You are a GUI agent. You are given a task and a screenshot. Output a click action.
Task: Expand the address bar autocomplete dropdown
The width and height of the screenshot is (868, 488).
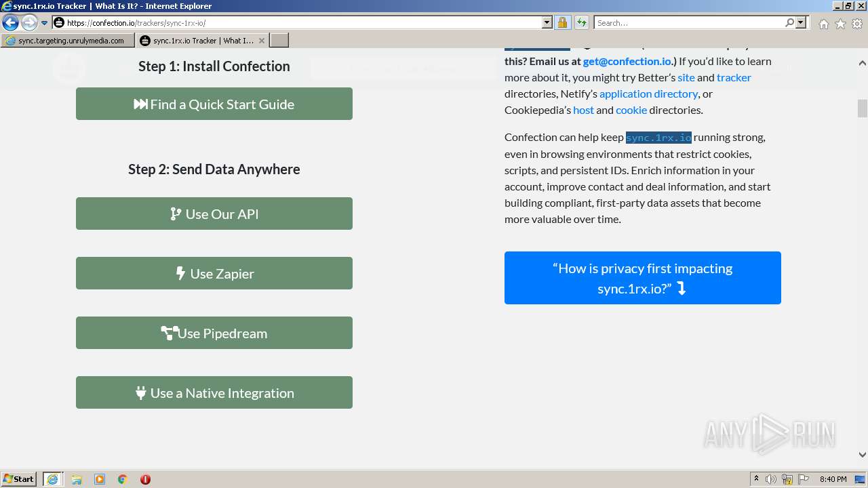click(547, 23)
